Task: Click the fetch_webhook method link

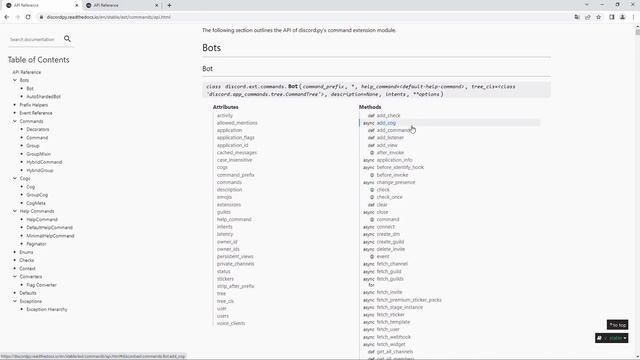Action: click(393, 337)
